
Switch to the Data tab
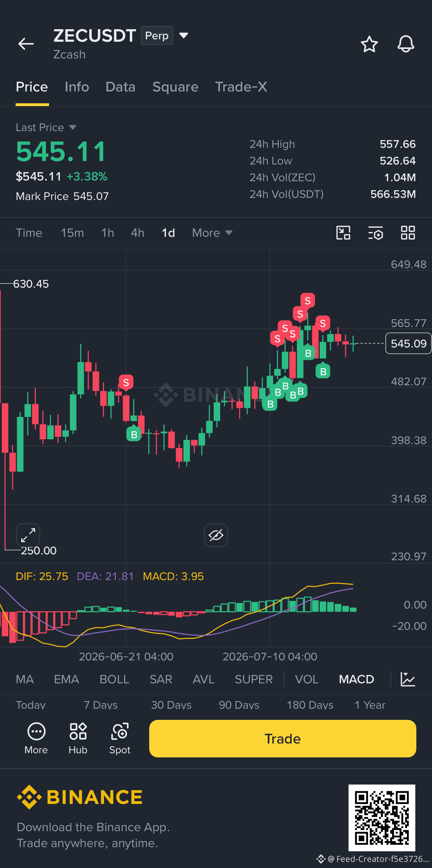click(120, 87)
